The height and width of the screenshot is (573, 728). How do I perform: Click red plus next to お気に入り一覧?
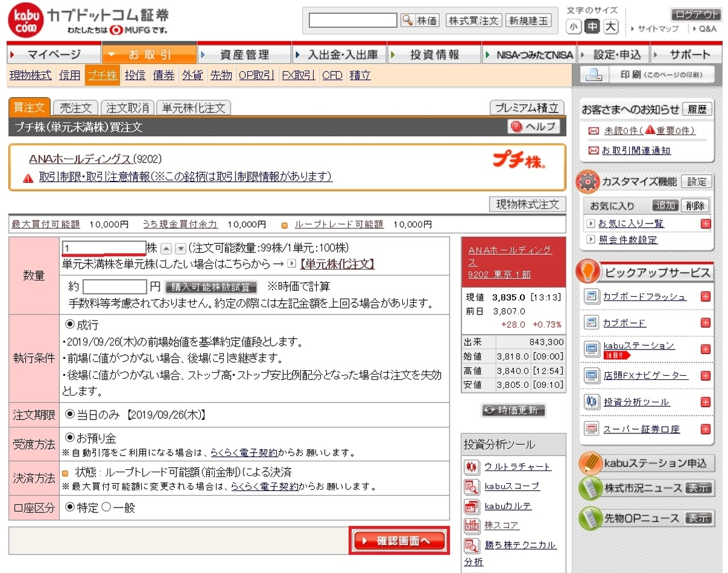pos(705,223)
